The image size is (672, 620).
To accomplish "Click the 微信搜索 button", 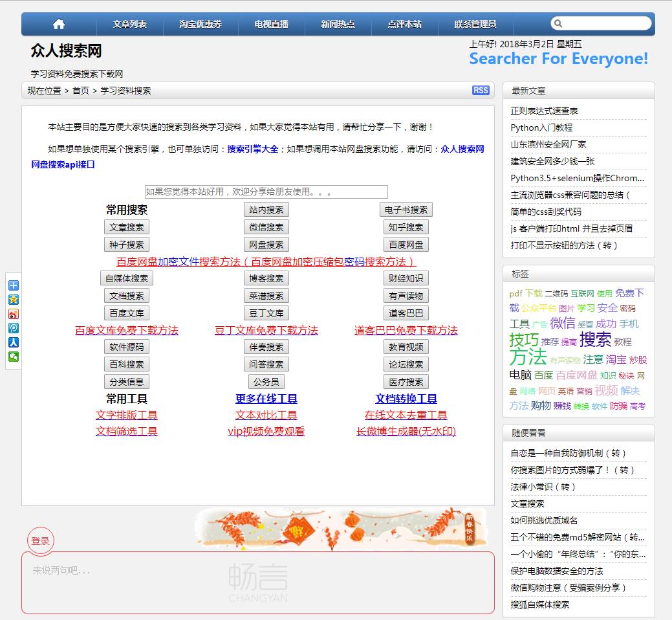I will (266, 227).
